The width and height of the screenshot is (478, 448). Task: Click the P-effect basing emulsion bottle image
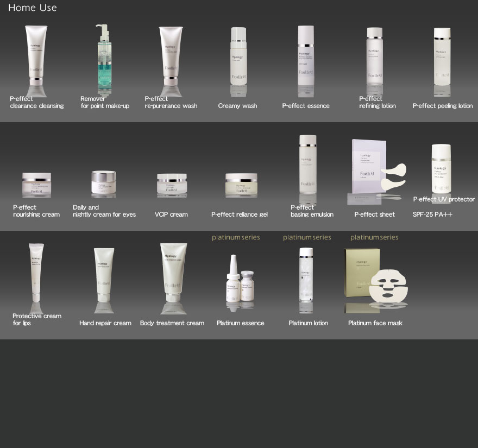coord(307,165)
